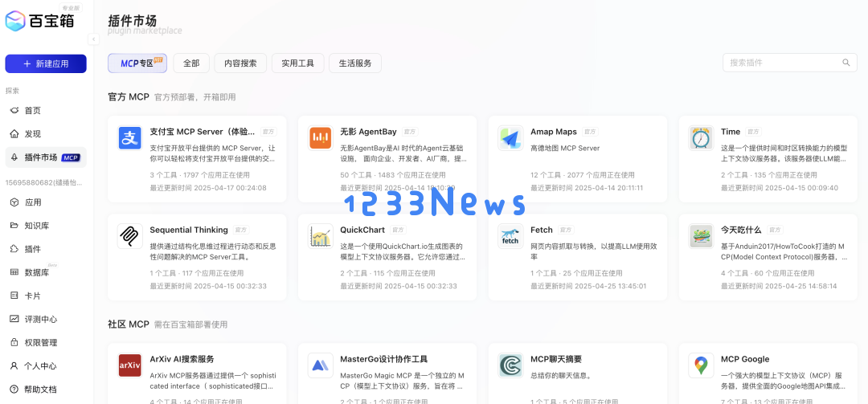Click the 插件市场 rocket icon

[14, 157]
